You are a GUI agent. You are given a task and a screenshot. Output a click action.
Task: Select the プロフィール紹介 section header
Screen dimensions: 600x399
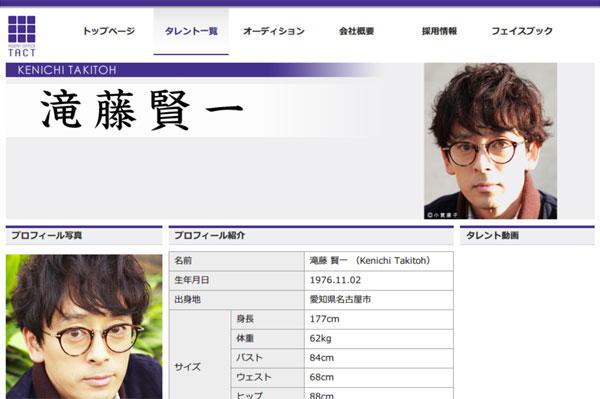click(311, 235)
